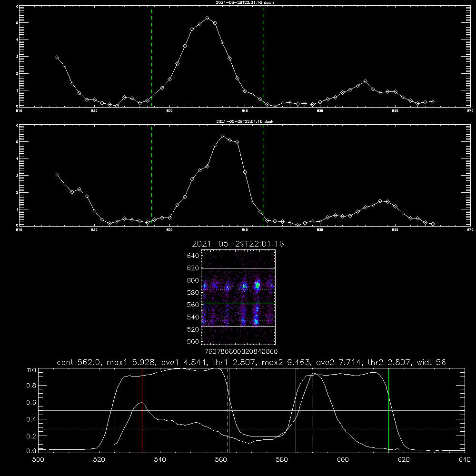Click the upper white horizontal line in spectral image
Viewport: 476px width, 476px height.
238,268
